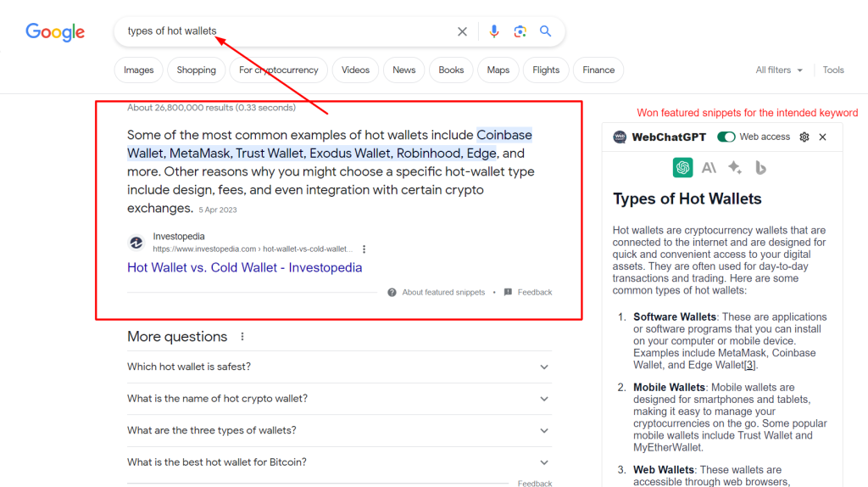Click the Tools button
Image resolution: width=868 pixels, height=487 pixels.
pyautogui.click(x=833, y=70)
